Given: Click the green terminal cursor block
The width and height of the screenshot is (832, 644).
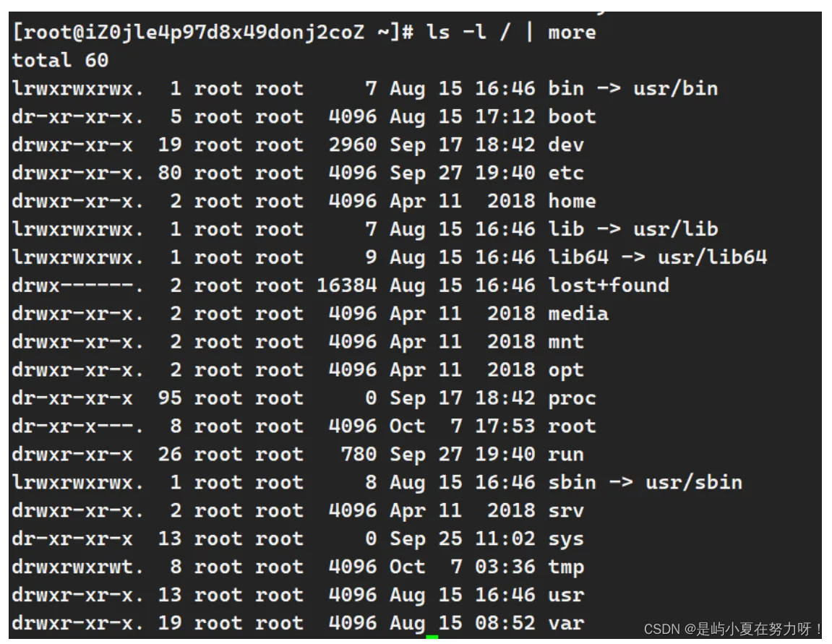Looking at the screenshot, I should [432, 637].
